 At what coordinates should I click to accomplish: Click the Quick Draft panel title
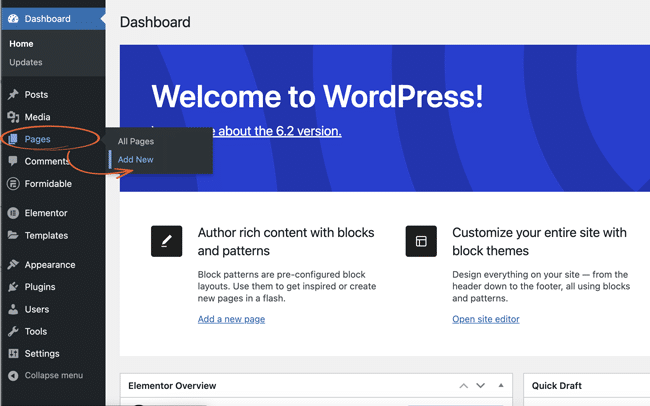coord(557,386)
